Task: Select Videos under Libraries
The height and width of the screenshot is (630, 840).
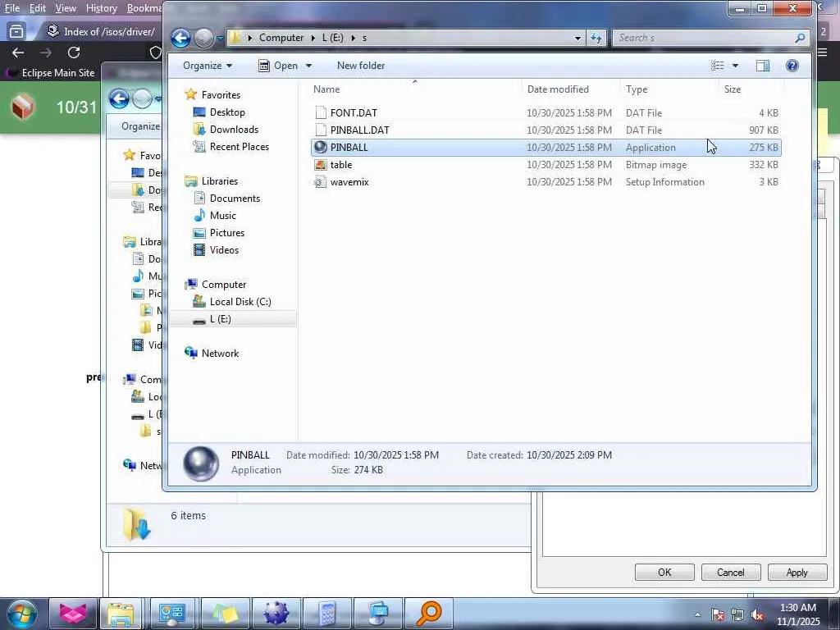Action: pyautogui.click(x=224, y=249)
